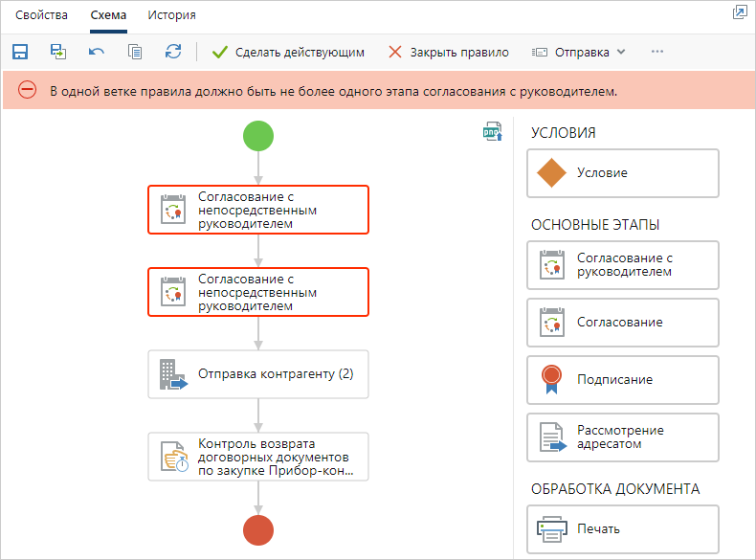Viewport: 756px width, 560px height.
Task: Click the Save and close icon
Action: [58, 52]
